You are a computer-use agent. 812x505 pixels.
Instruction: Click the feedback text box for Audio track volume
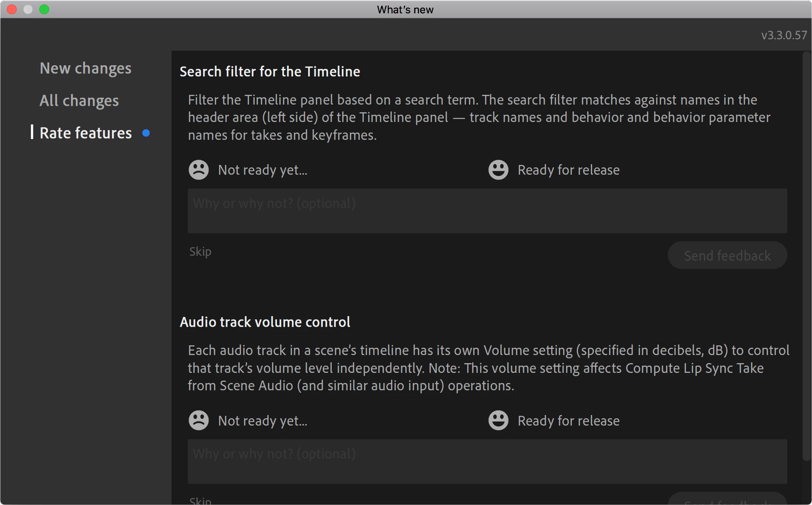[487, 461]
